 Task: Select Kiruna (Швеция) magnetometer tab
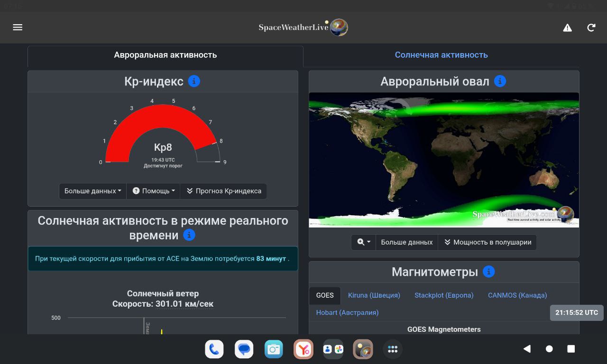tap(374, 295)
